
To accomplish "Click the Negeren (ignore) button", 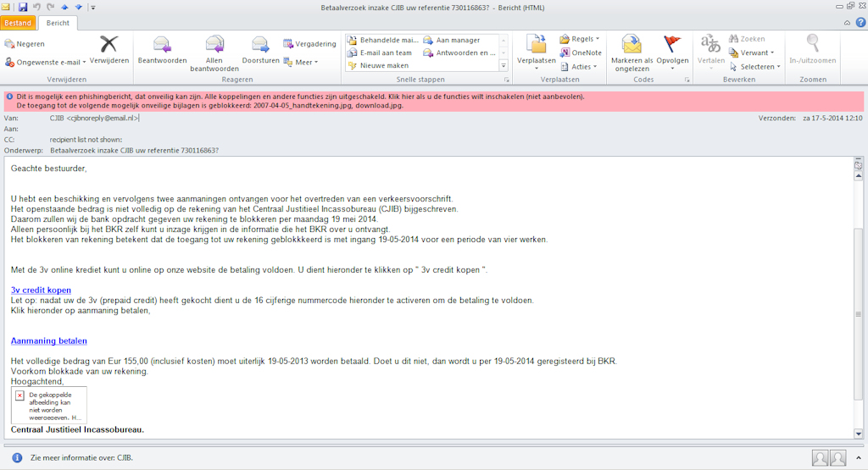I will tap(25, 44).
